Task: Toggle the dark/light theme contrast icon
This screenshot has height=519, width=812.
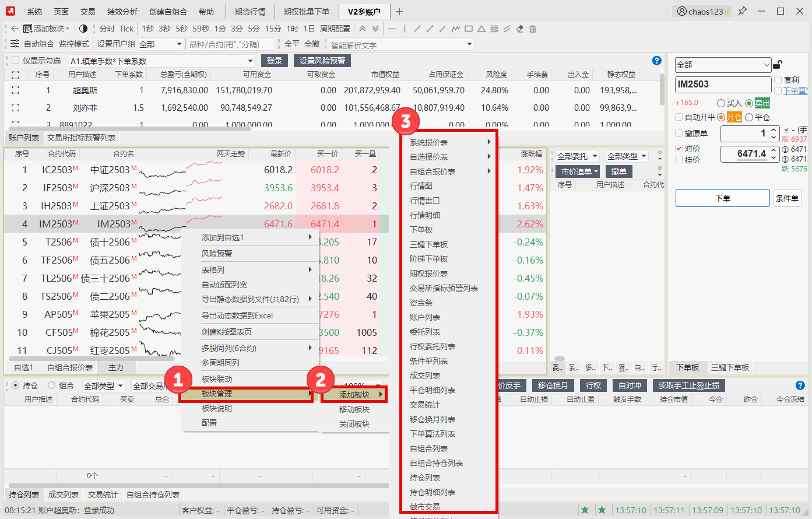Action: point(83,29)
